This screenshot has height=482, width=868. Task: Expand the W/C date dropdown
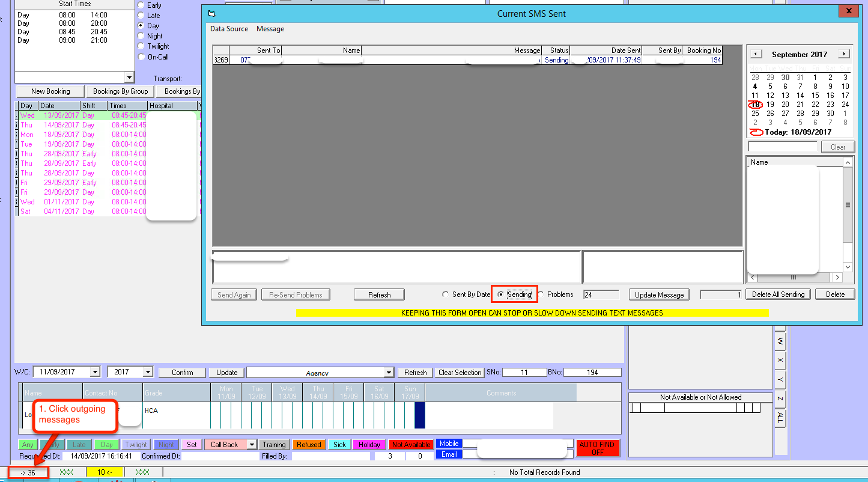(94, 373)
